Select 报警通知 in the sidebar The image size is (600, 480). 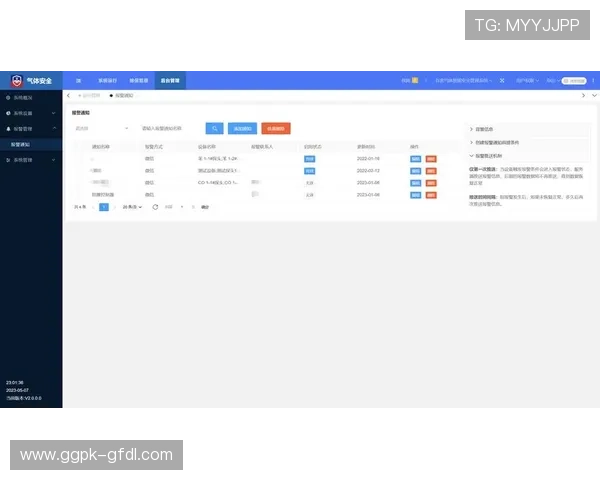[x=22, y=144]
